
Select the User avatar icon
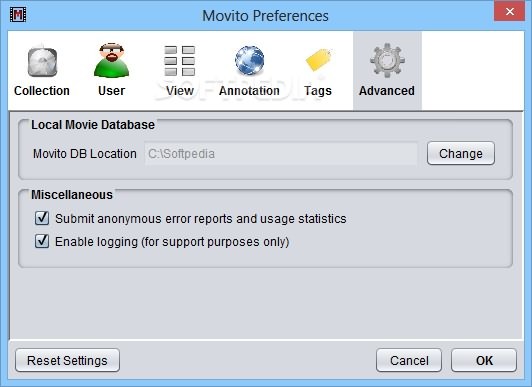point(111,60)
